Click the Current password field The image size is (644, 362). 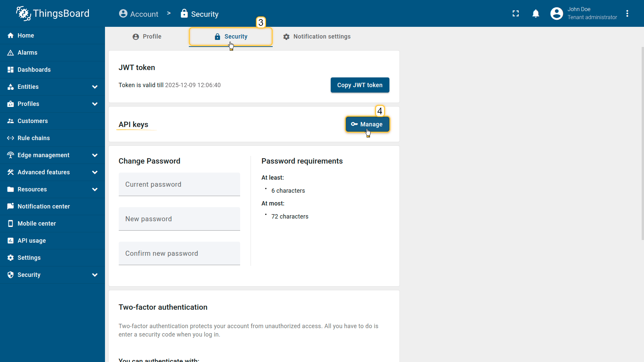coord(179,185)
